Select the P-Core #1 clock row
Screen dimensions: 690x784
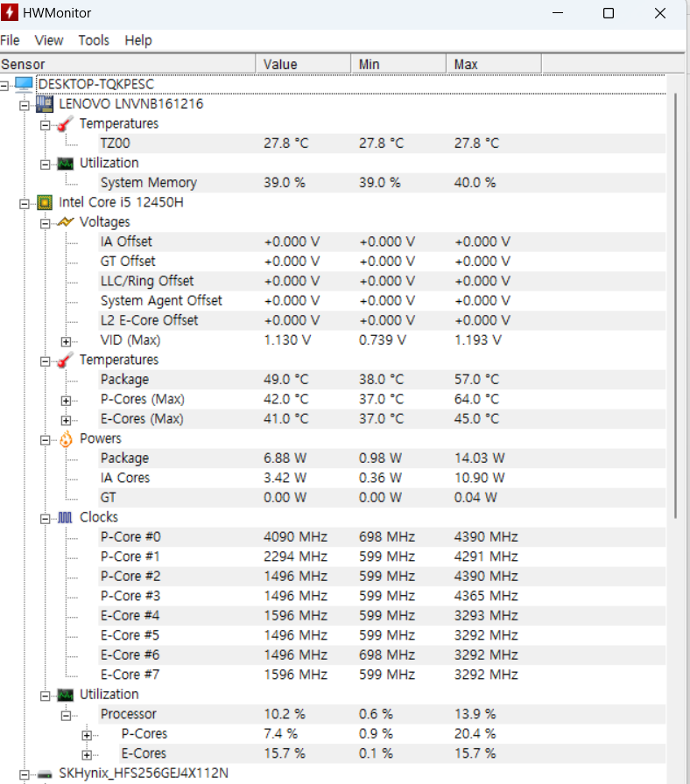click(x=383, y=557)
